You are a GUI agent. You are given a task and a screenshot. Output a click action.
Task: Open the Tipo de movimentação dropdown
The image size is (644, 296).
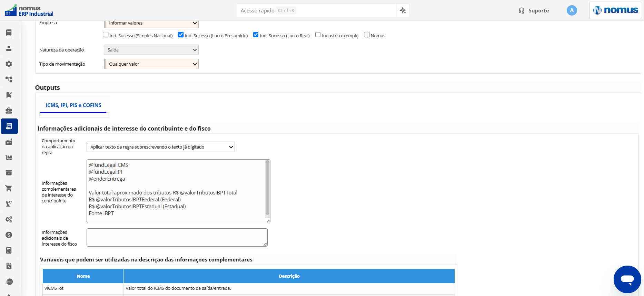[151, 64]
